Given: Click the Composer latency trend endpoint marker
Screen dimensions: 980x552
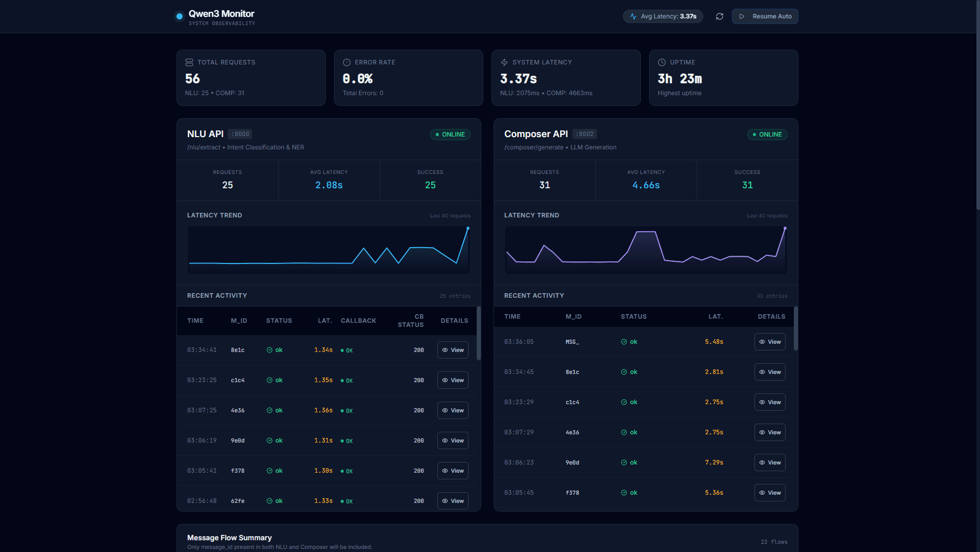Looking at the screenshot, I should pyautogui.click(x=785, y=228).
